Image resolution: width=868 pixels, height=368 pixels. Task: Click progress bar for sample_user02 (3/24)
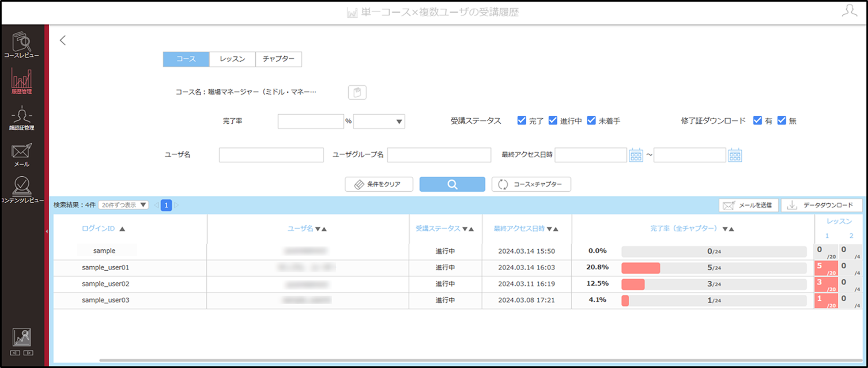click(x=714, y=284)
